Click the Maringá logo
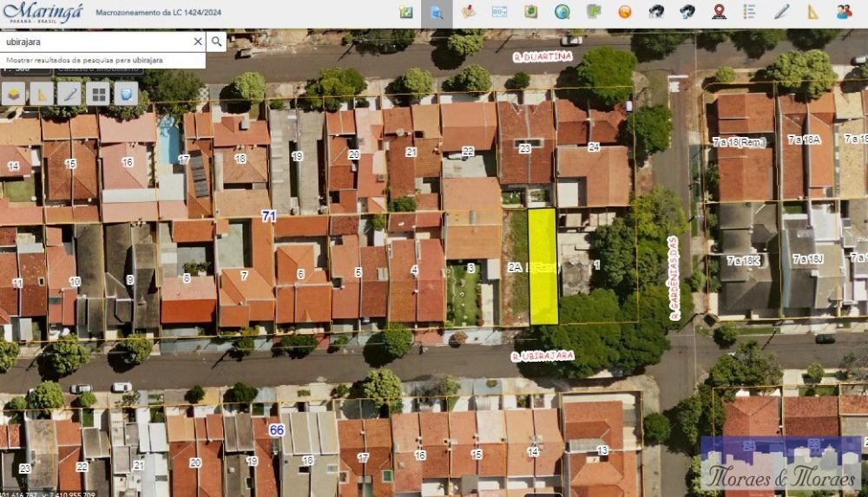868x497 pixels. [43, 13]
